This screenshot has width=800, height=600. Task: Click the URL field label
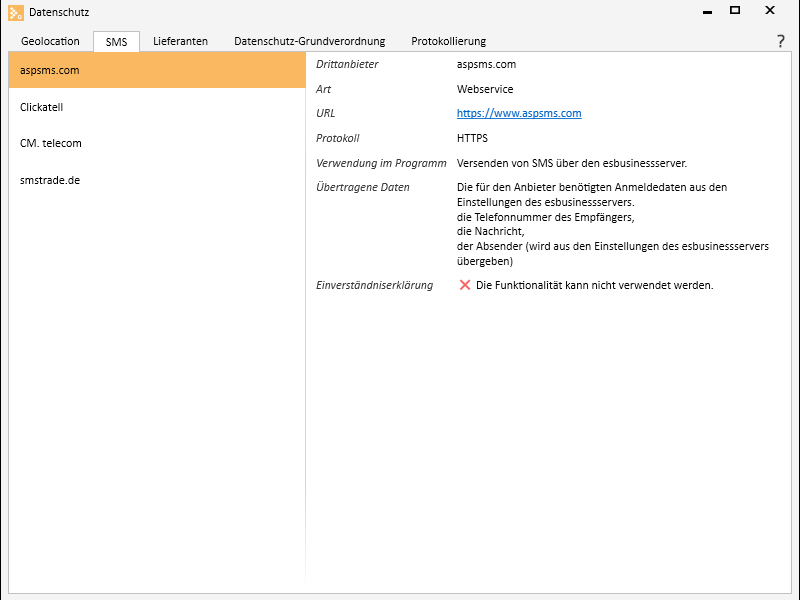tap(326, 113)
